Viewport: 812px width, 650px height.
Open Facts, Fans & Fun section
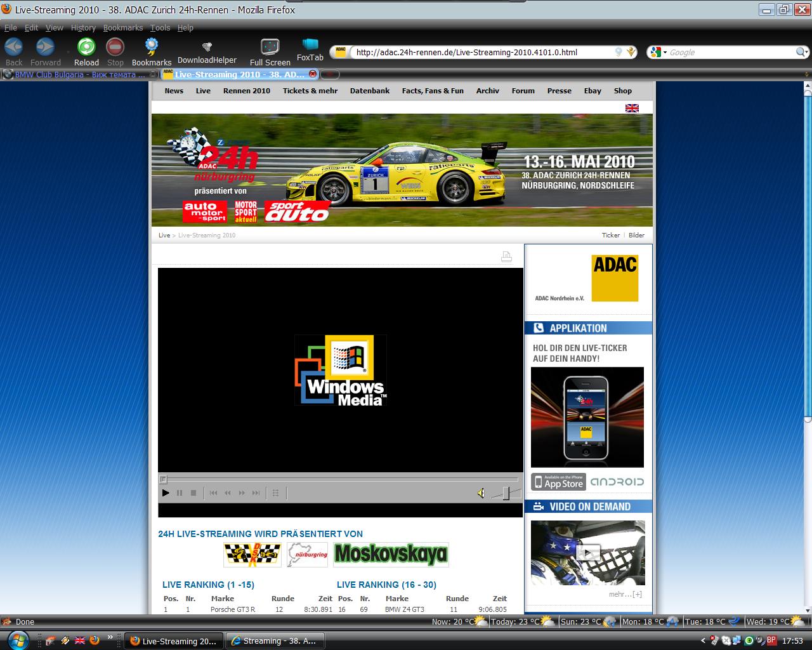coord(433,91)
